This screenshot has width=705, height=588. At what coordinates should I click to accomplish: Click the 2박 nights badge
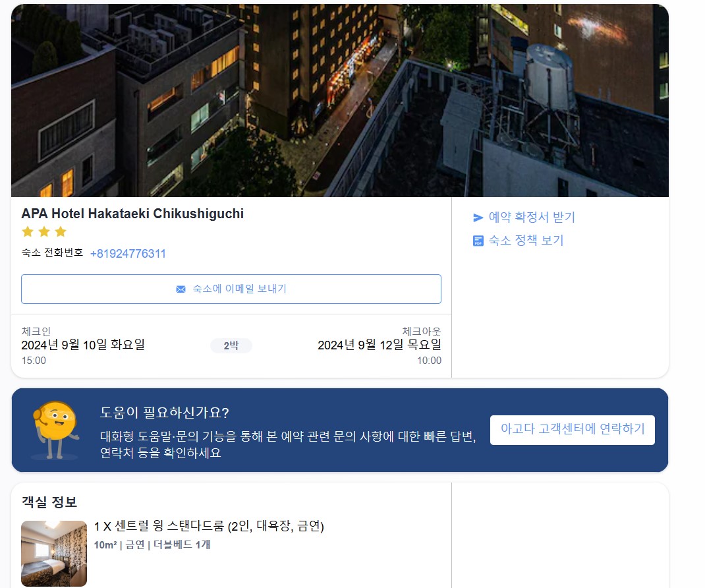click(231, 345)
